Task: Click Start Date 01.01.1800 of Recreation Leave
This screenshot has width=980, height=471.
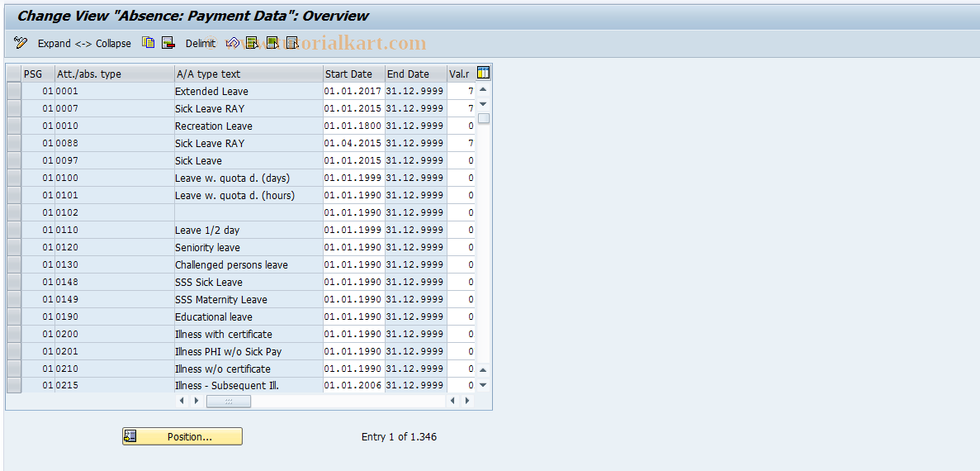Action: 353,126
